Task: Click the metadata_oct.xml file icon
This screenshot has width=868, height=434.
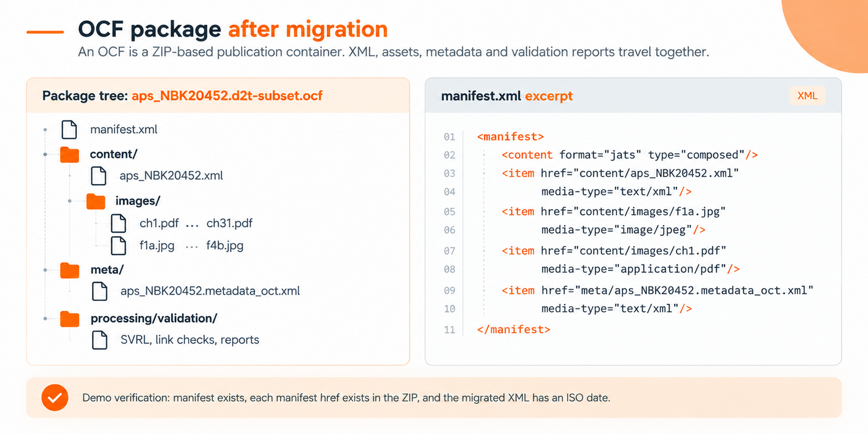Action: 100,291
